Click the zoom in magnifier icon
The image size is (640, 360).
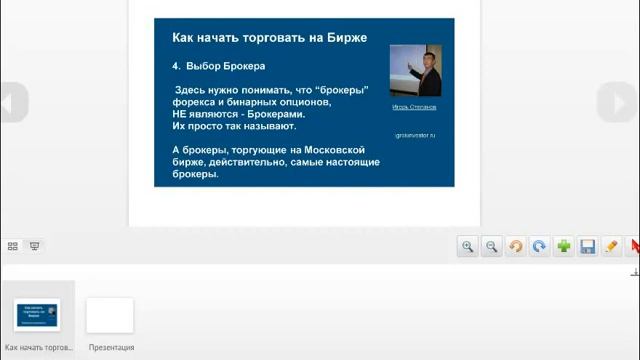pyautogui.click(x=467, y=246)
